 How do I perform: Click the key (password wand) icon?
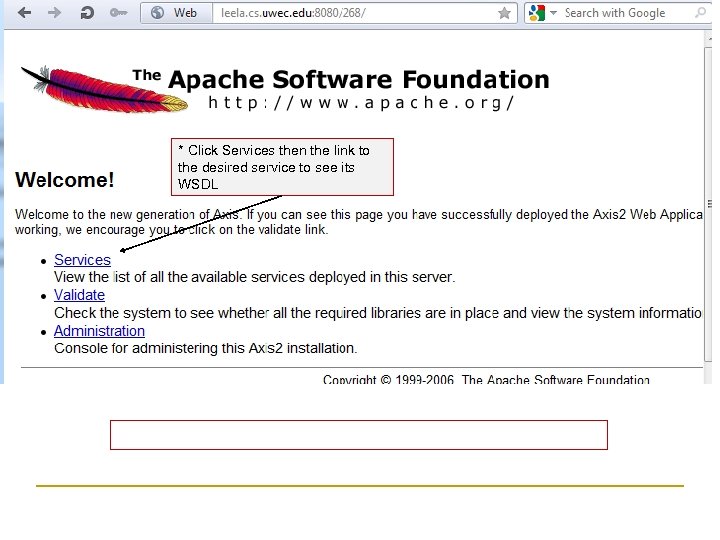[118, 13]
